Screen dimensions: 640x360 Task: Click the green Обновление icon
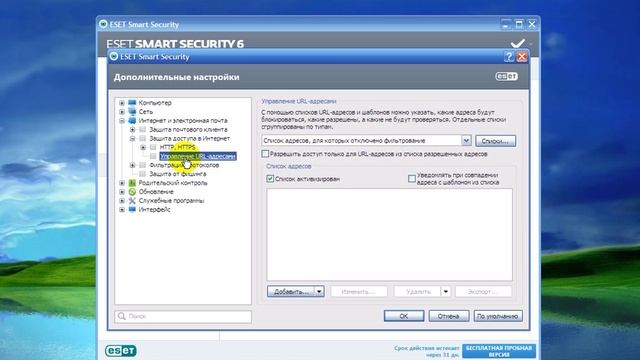[132, 191]
